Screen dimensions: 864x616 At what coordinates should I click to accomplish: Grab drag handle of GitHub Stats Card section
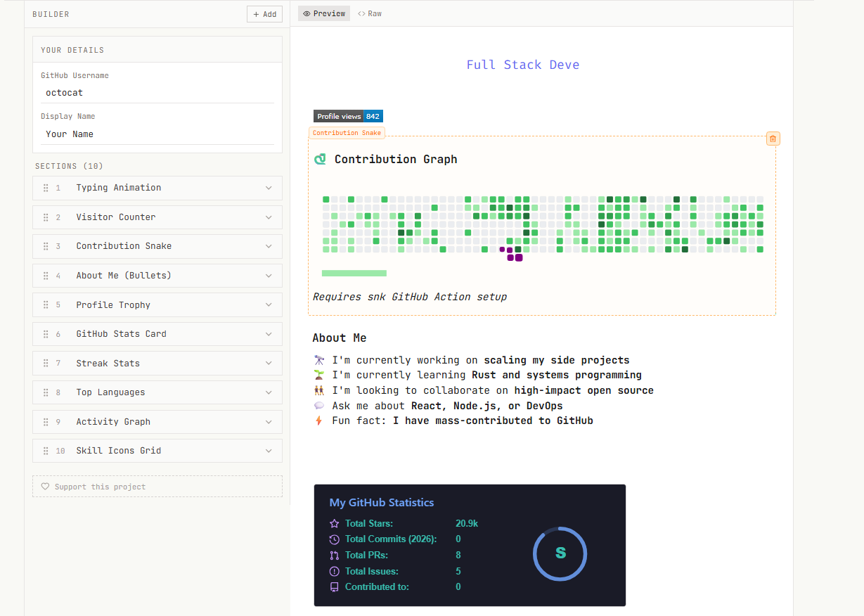tap(46, 334)
